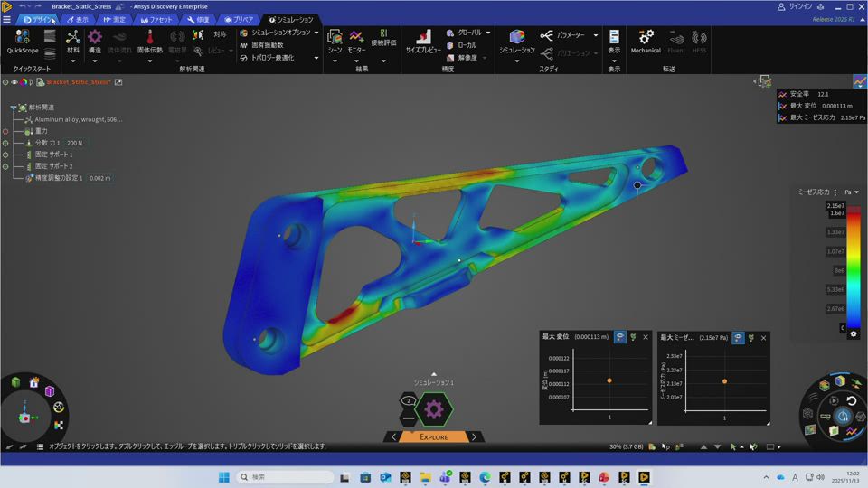Select the 材料 (Material) tool

point(73,40)
